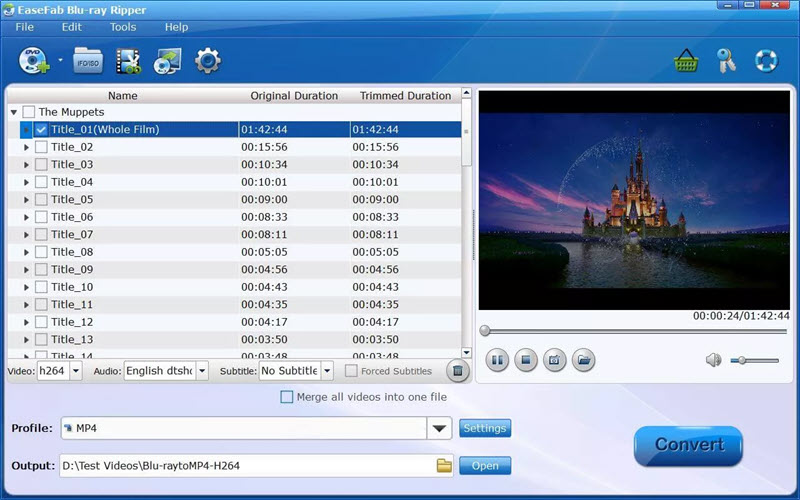Expand the Title_03 tree row

click(26, 165)
